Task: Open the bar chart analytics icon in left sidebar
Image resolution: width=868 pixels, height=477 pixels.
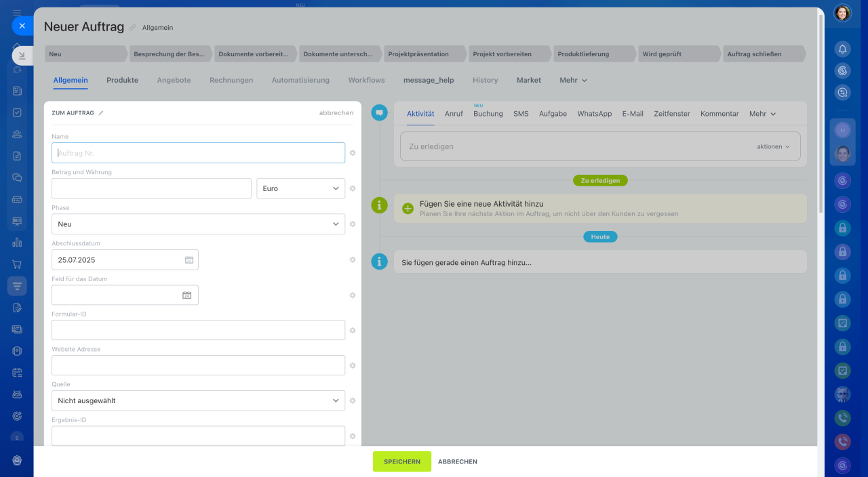Action: pyautogui.click(x=17, y=243)
